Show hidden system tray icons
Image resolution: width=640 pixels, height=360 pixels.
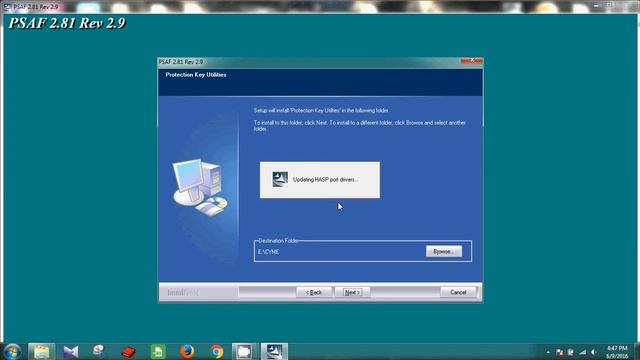pos(548,352)
